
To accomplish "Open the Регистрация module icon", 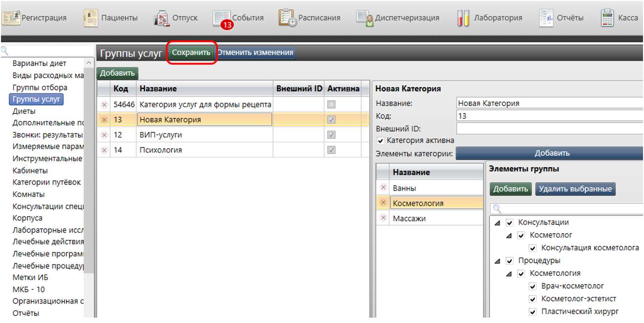I will coord(12,18).
